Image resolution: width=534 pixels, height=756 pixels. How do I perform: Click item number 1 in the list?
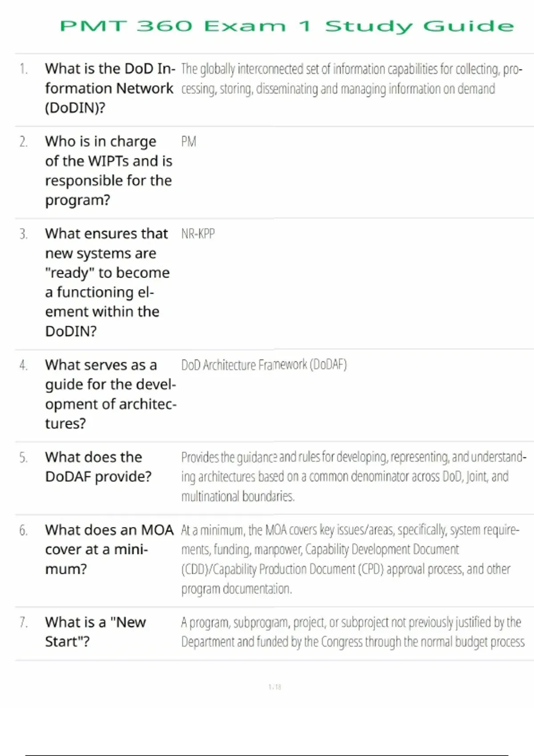[x=24, y=69]
